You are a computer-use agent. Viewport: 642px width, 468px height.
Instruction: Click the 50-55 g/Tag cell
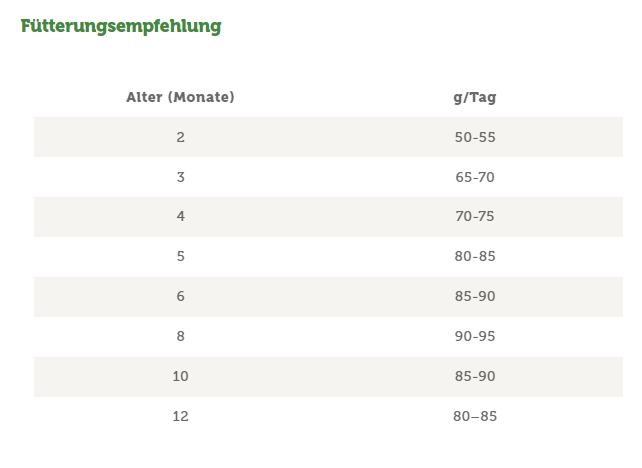coord(474,137)
